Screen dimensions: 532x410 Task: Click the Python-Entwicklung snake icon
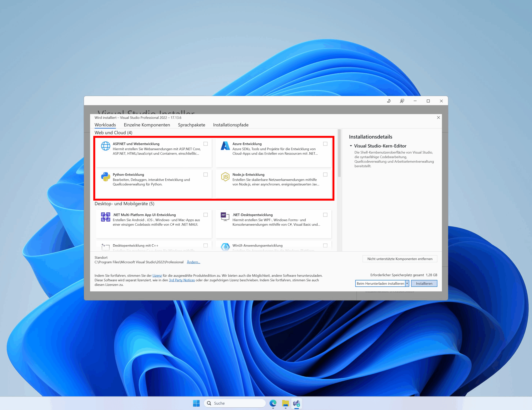pyautogui.click(x=106, y=177)
